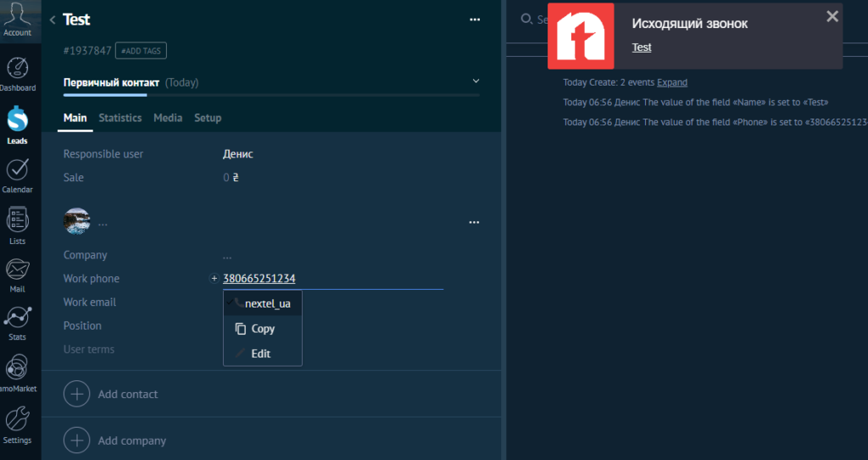Expand the Первичный контакт stage dropdown
Viewport: 868px width, 460px height.
coord(476,81)
